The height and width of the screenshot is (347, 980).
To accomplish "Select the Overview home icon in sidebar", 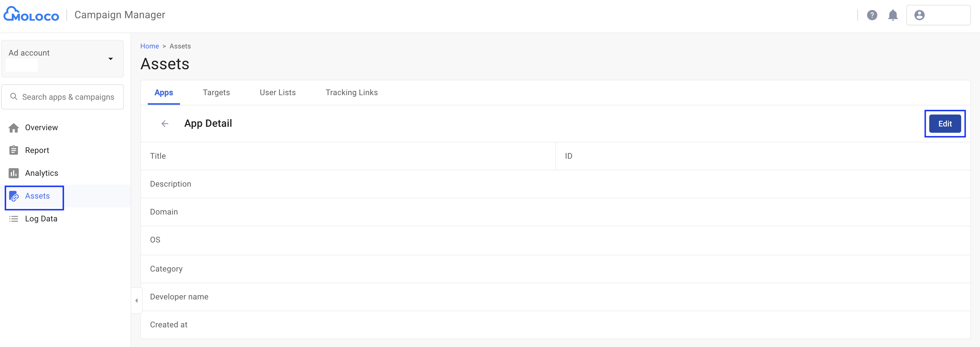I will (x=14, y=127).
